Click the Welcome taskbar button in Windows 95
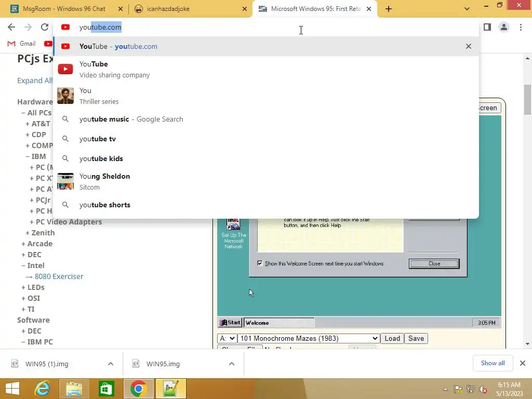The height and width of the screenshot is (399, 532). pos(279,323)
